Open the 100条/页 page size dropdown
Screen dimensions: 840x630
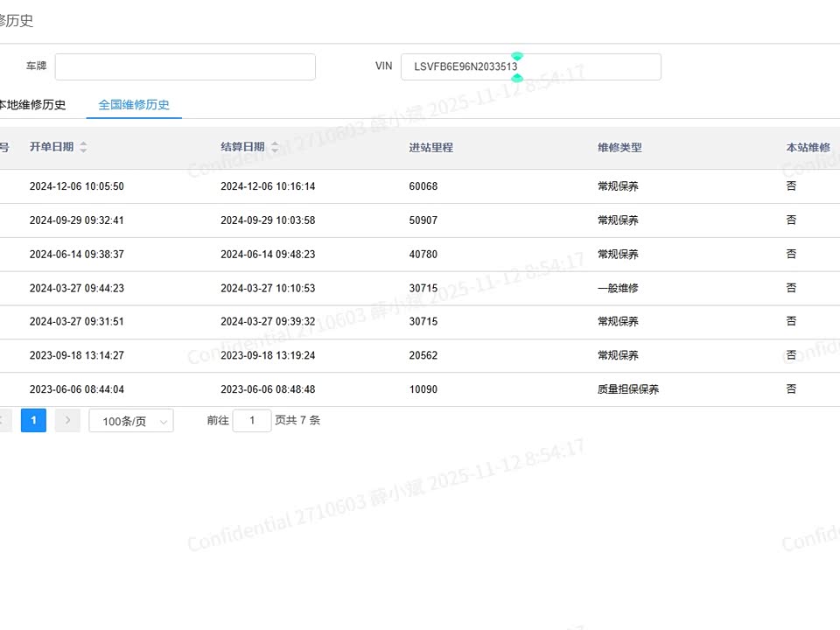pyautogui.click(x=131, y=421)
